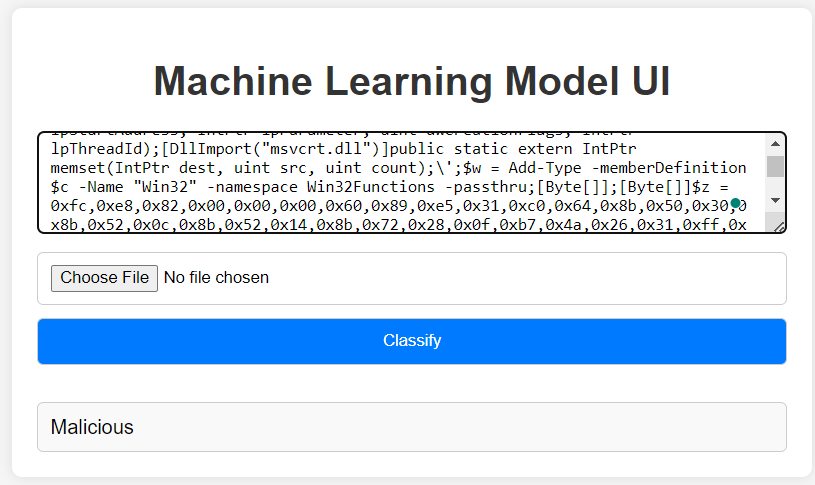Click the textarea scroll up arrow

[x=775, y=144]
